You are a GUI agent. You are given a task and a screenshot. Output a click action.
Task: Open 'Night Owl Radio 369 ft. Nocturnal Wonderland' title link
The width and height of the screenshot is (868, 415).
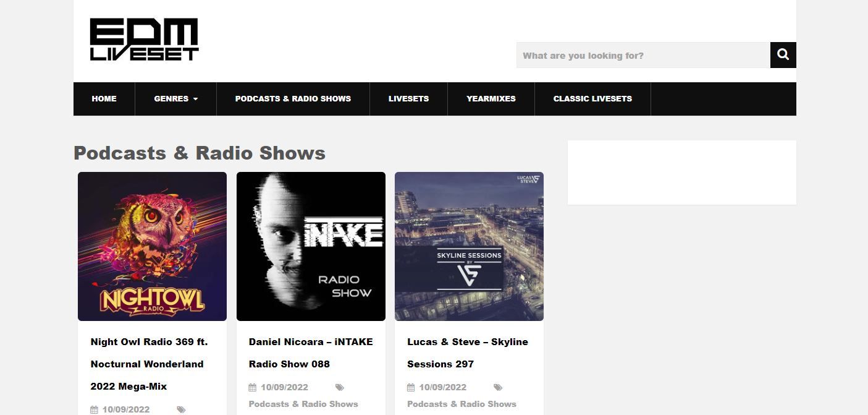tap(149, 364)
